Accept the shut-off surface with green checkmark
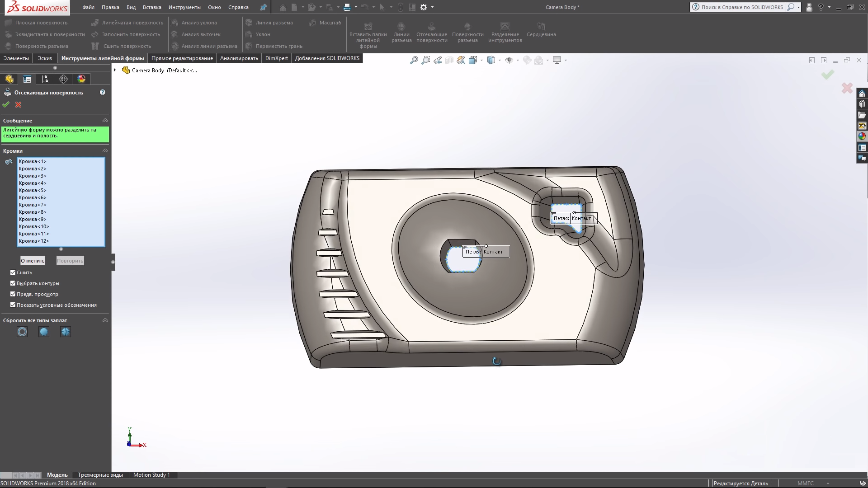The image size is (868, 488). (x=6, y=104)
